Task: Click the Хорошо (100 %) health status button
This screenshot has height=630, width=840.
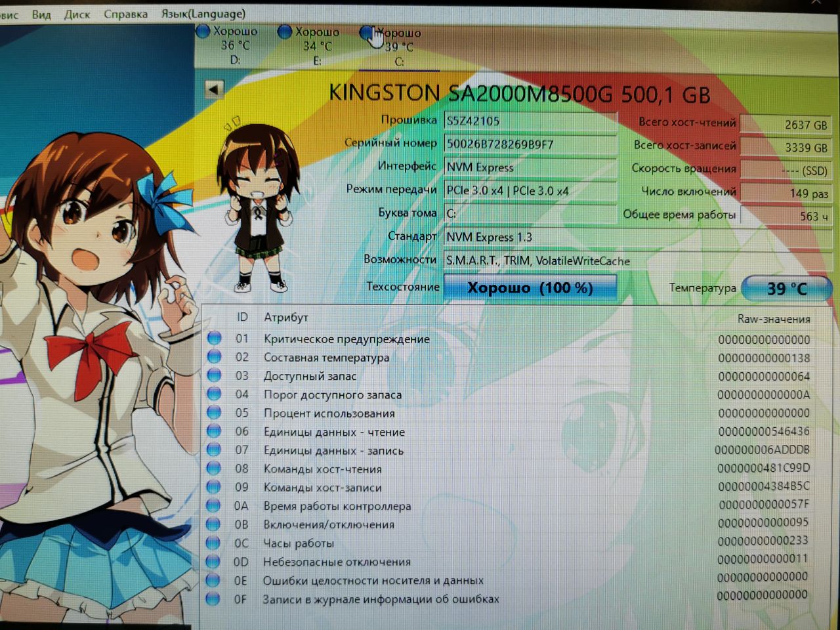Action: point(530,287)
